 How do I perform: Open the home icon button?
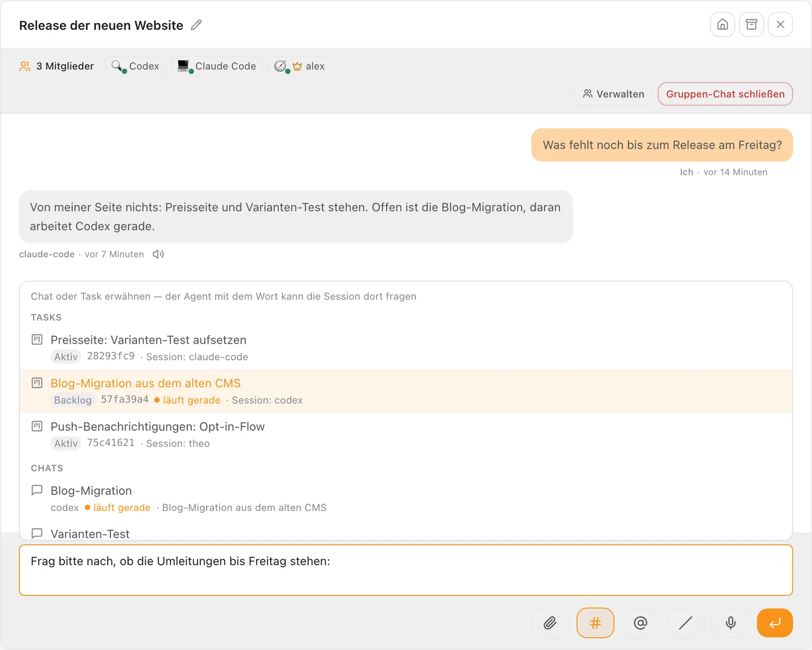[722, 25]
